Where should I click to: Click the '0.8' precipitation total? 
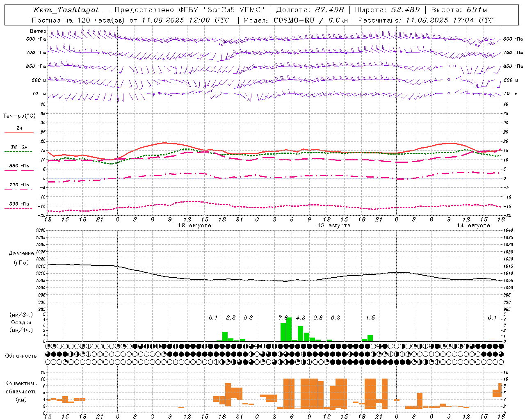(318, 318)
